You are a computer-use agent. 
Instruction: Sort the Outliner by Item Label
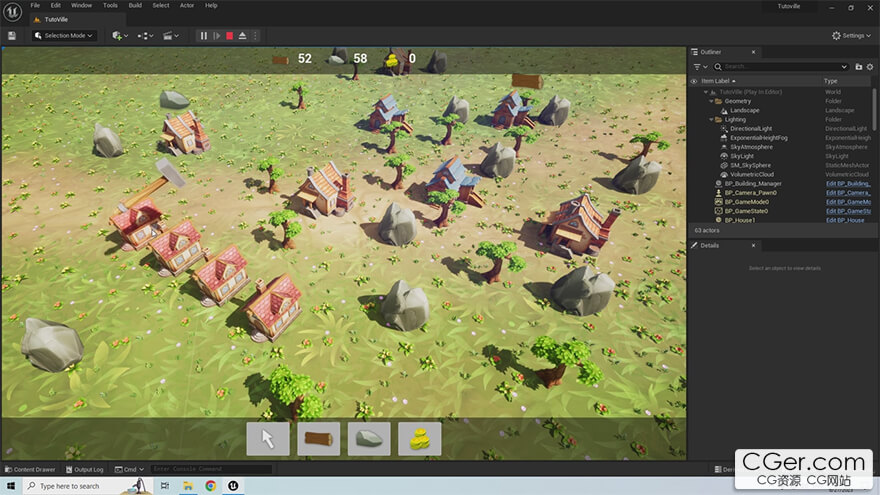pyautogui.click(x=718, y=81)
